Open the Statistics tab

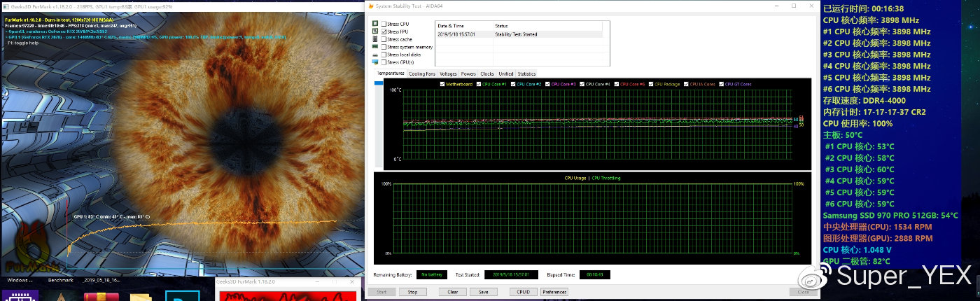pyautogui.click(x=526, y=73)
